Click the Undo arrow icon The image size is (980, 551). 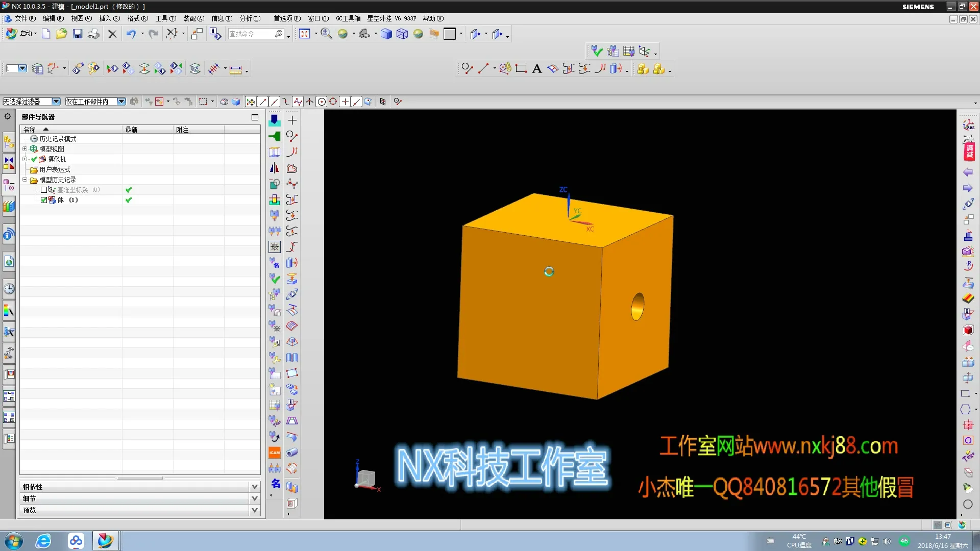131,34
